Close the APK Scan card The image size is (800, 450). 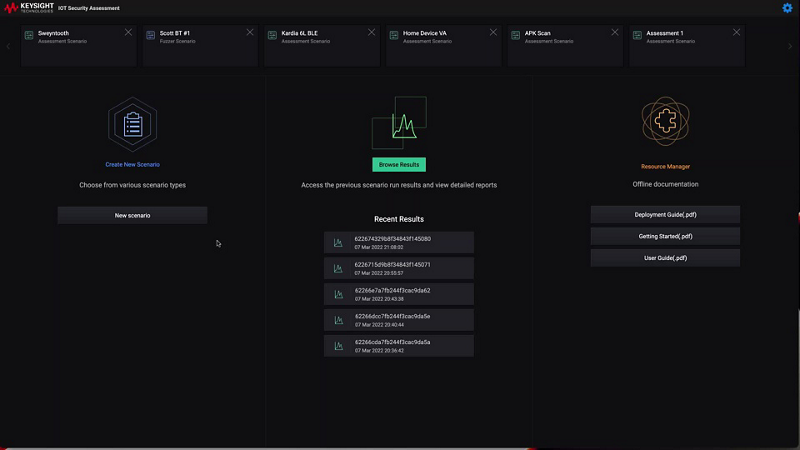(x=615, y=32)
